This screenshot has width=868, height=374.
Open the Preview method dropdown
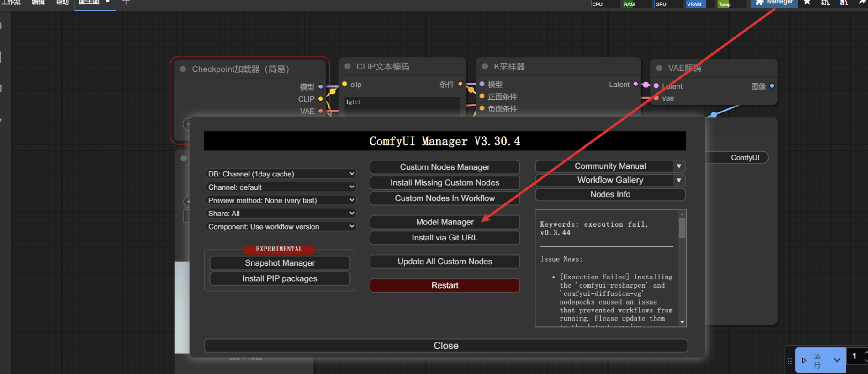click(x=281, y=200)
